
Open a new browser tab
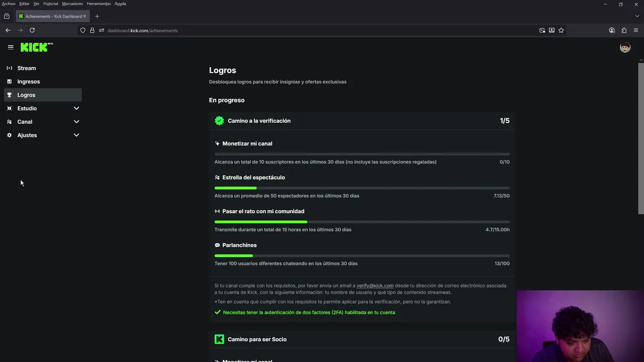tap(97, 16)
